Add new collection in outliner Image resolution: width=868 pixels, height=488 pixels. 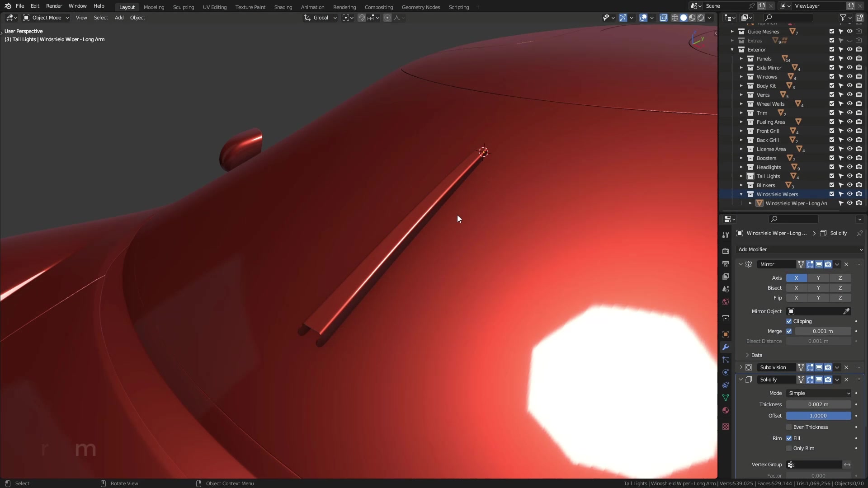click(859, 18)
